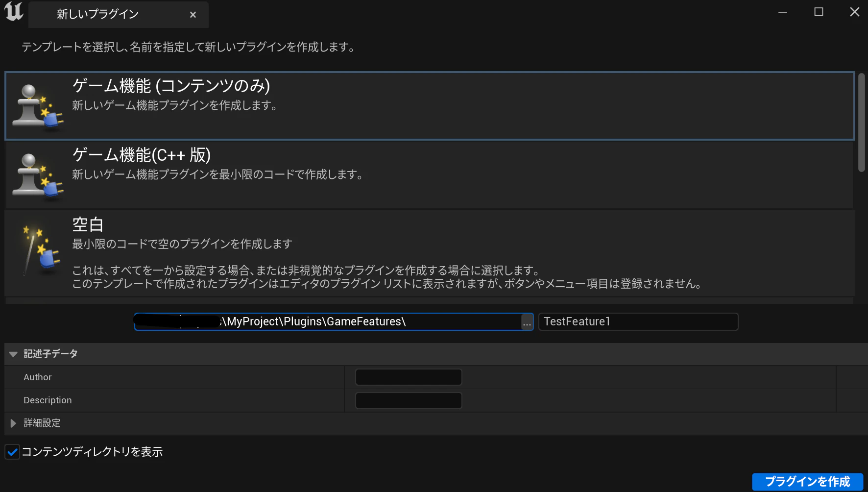Click the Description label
Image resolution: width=868 pixels, height=492 pixels.
click(48, 400)
